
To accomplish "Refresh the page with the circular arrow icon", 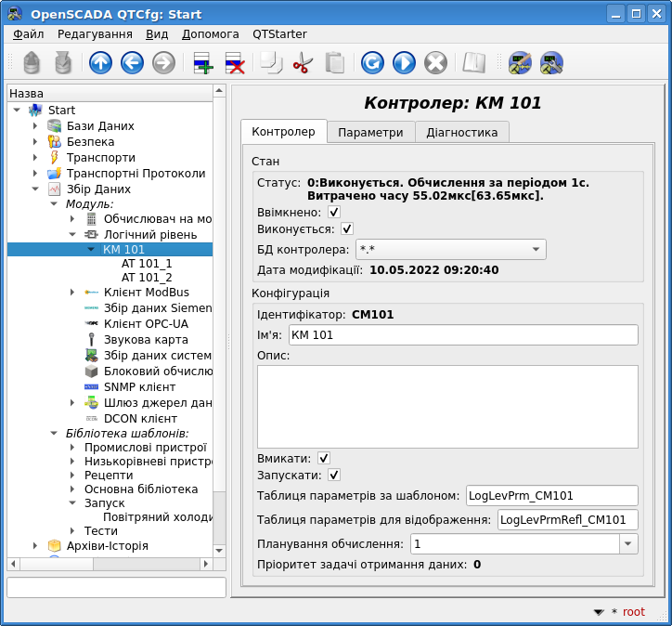I will point(372,63).
